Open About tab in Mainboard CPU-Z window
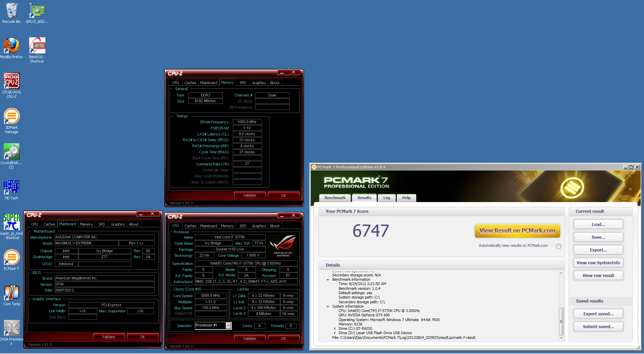The image size is (644, 354). pyautogui.click(x=134, y=224)
